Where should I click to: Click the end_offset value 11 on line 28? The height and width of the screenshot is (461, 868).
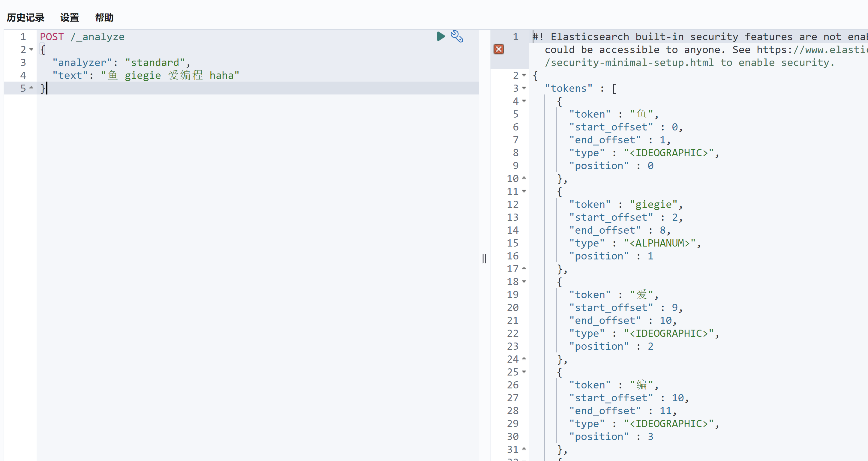coord(666,411)
